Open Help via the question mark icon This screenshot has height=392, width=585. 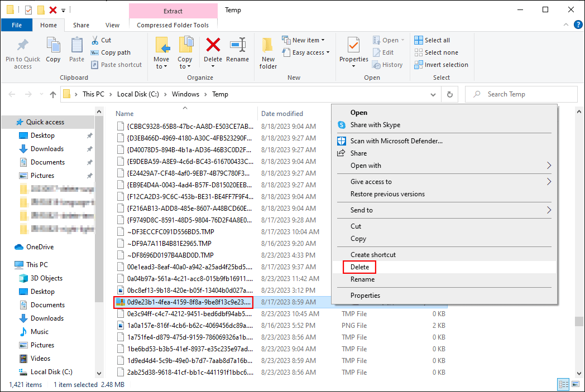578,25
